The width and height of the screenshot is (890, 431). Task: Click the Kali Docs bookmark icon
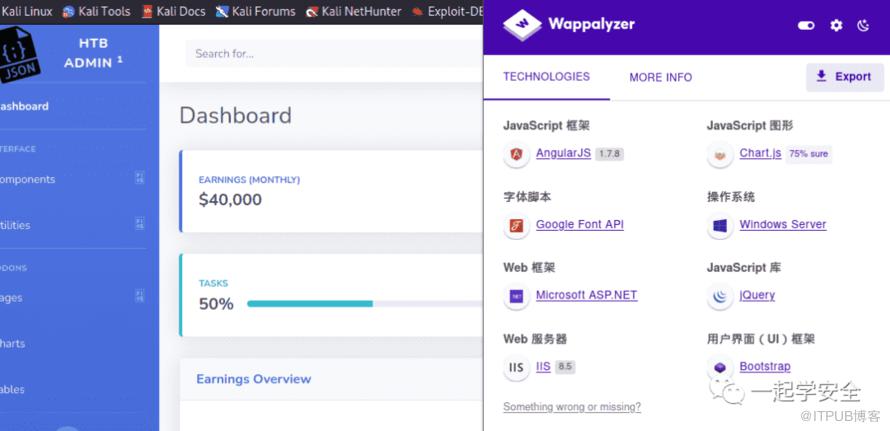pos(148,11)
